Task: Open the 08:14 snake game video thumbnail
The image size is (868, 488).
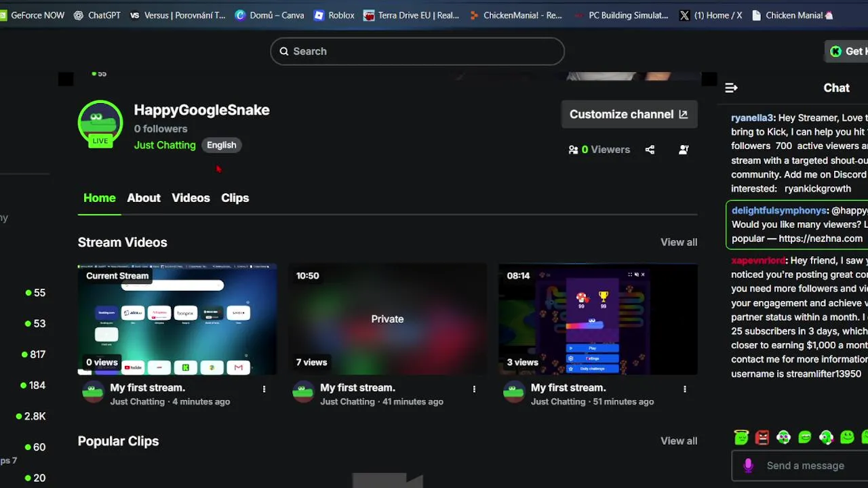Action: tap(598, 319)
